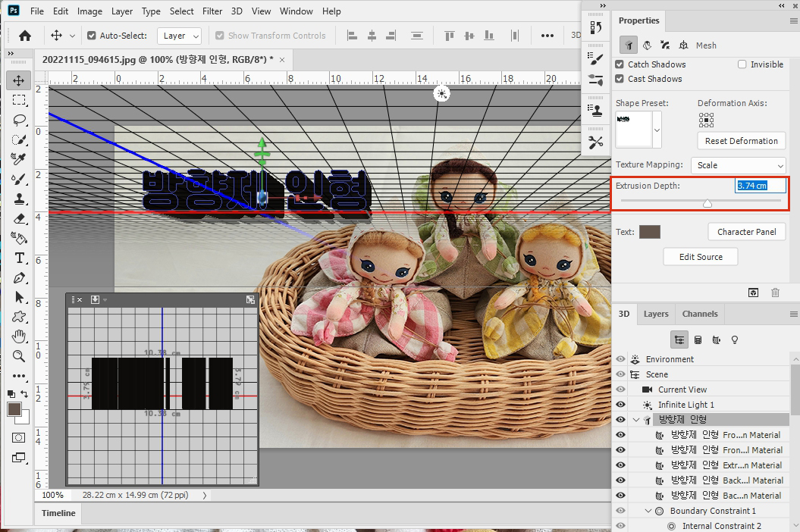Select the Brush tool
This screenshot has height=532, width=800.
click(19, 179)
